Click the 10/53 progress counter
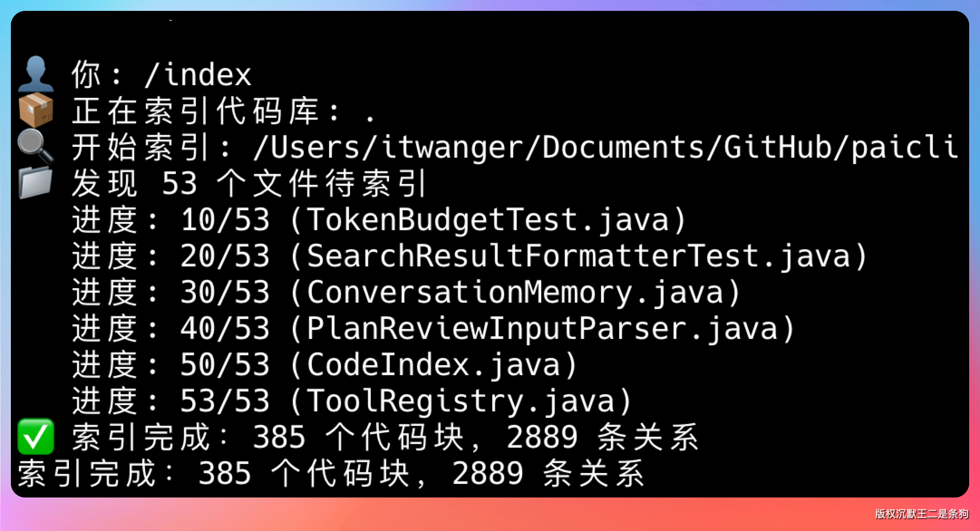 pyautogui.click(x=225, y=220)
